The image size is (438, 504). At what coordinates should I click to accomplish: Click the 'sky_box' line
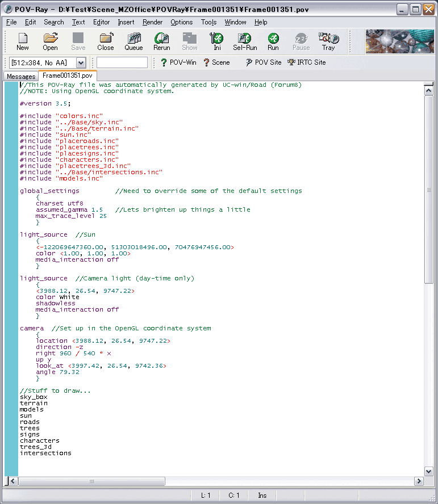point(34,397)
